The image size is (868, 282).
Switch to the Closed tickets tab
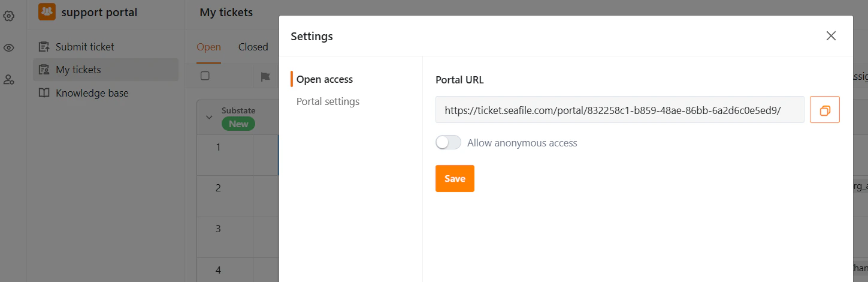tap(253, 47)
